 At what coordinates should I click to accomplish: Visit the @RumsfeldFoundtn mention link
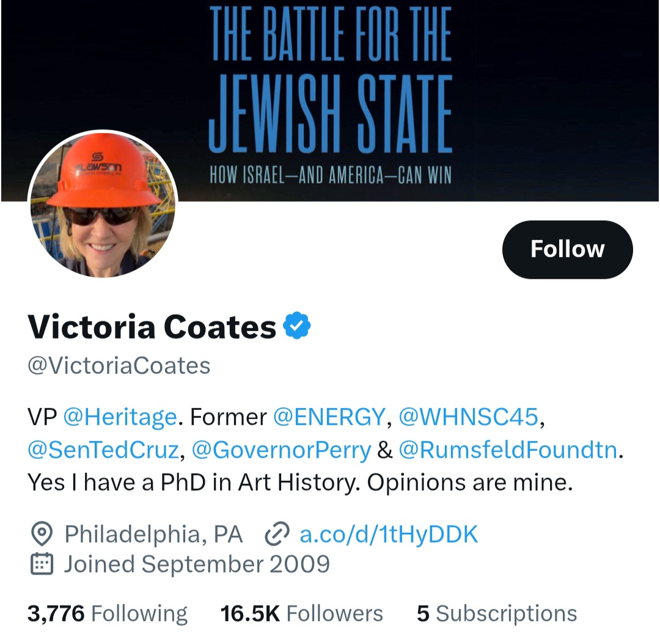coord(508,450)
